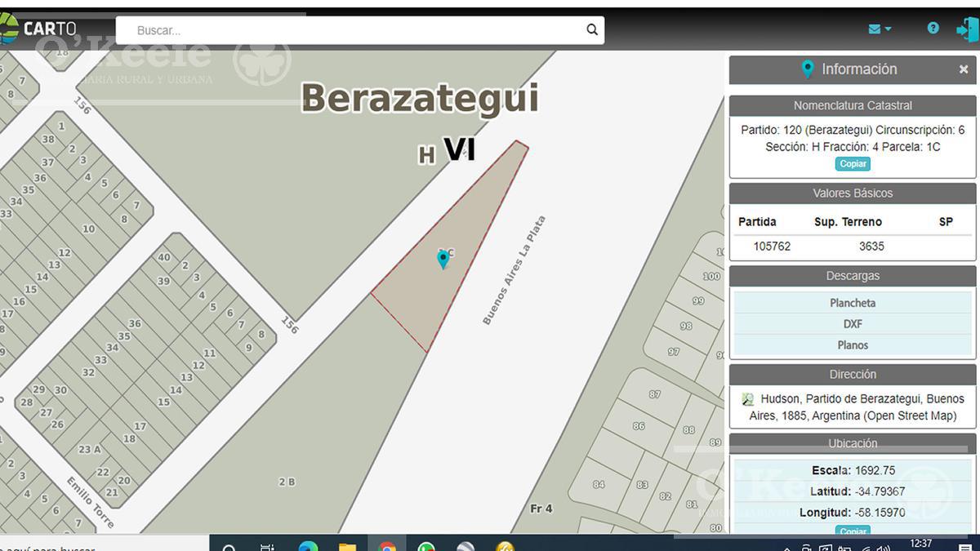The image size is (980, 551).
Task: Open the help question mark icon
Action: pos(933,28)
